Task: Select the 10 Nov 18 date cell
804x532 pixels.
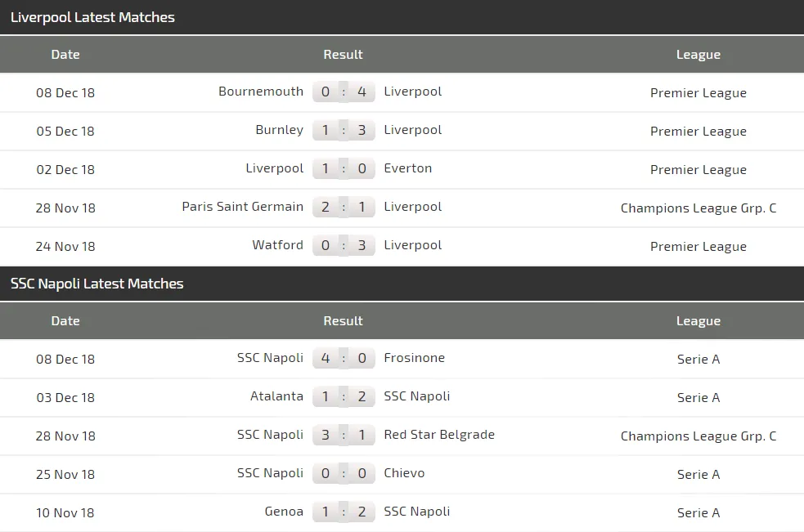Action: pos(65,512)
